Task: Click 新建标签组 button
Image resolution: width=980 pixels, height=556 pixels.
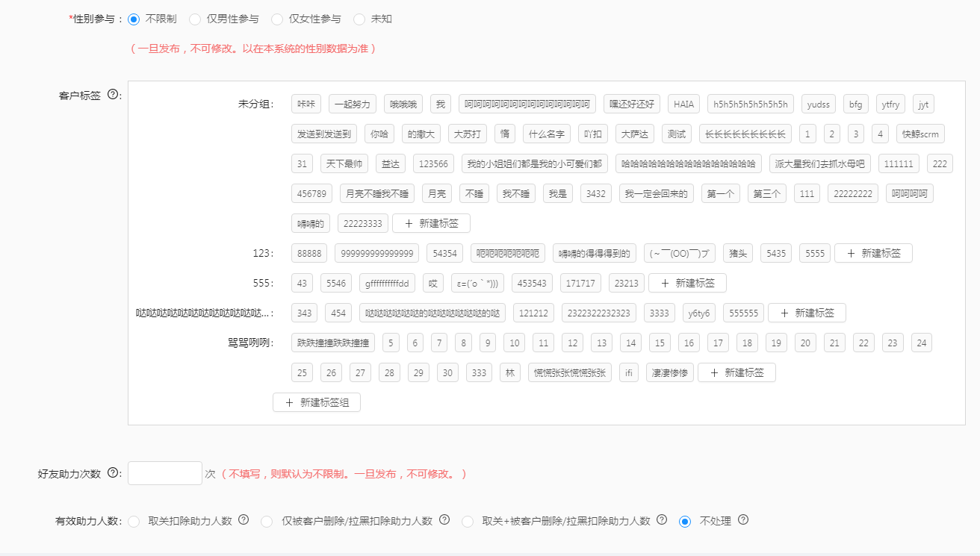Action: click(x=317, y=402)
